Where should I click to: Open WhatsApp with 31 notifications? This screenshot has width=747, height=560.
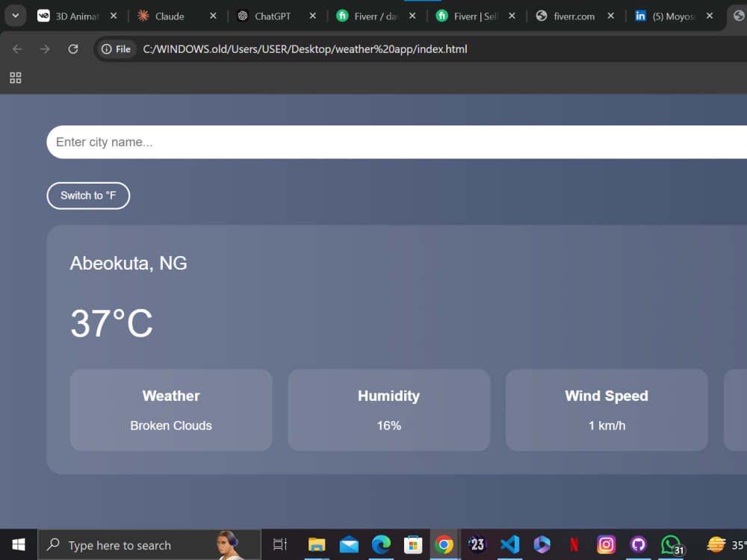click(x=672, y=545)
